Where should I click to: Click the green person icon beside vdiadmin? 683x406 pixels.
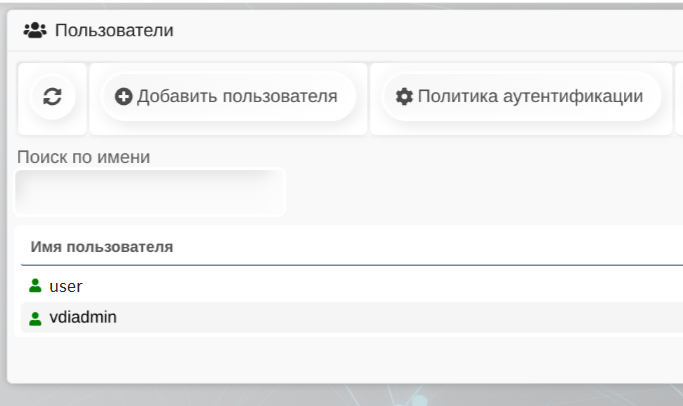pos(36,318)
